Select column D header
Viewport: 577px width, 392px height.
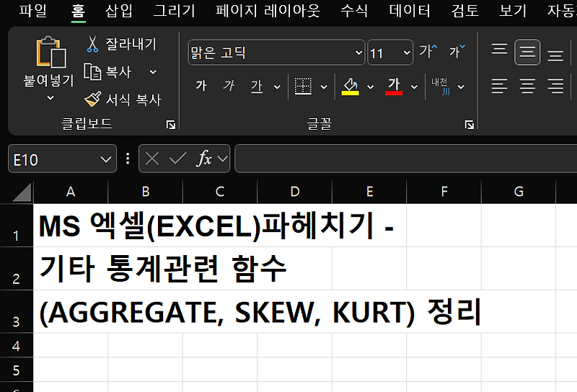[x=295, y=192]
